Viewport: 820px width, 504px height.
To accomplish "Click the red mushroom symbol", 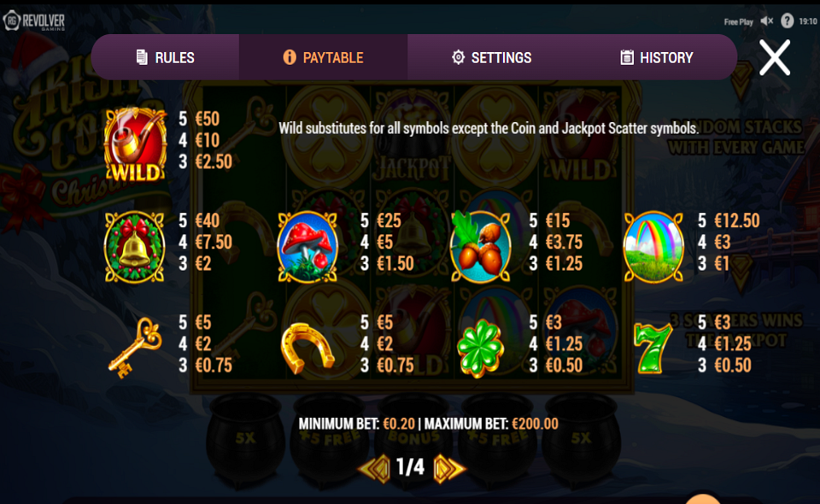I will tap(307, 247).
